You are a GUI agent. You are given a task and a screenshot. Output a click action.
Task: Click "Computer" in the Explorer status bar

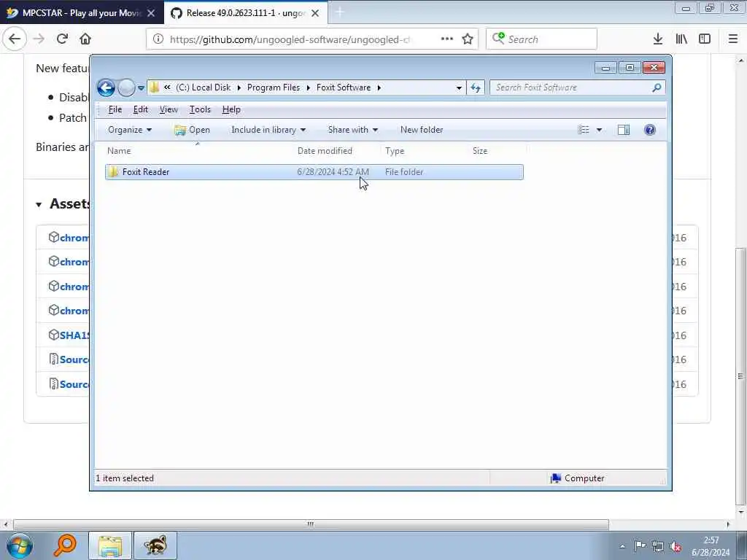click(584, 478)
